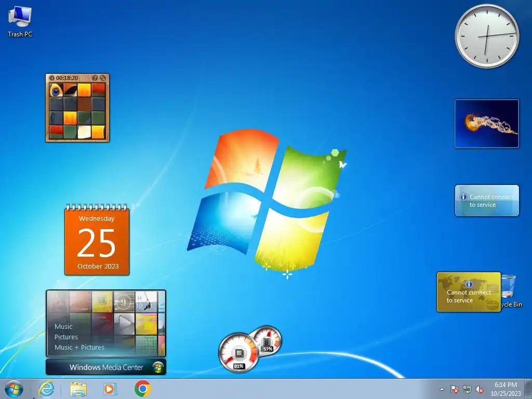This screenshot has height=399, width=532.
Task: Open Action Center flag tray icon
Action: (454, 389)
